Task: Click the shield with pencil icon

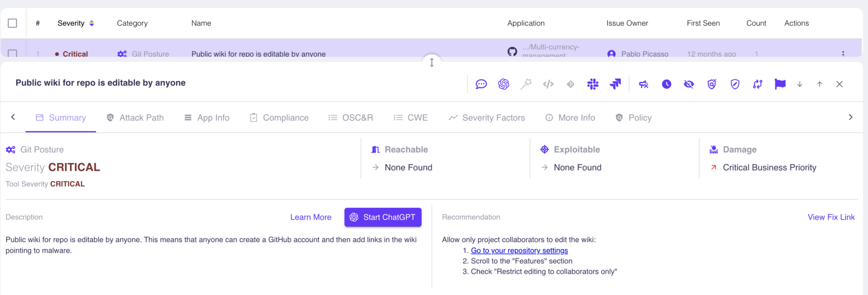Action: point(735,84)
